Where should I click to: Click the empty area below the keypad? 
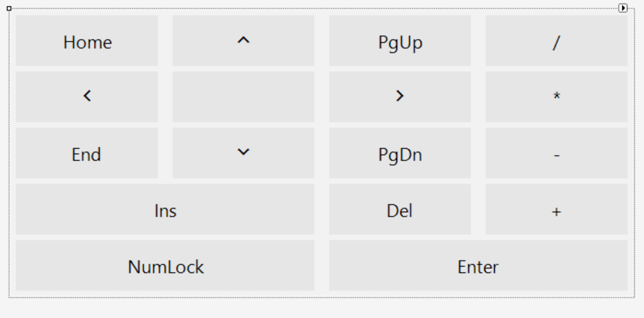(322, 308)
